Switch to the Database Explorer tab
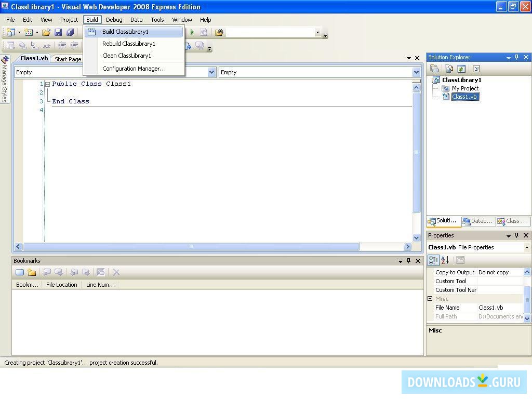Screen dimensions: 532x399 click(478, 221)
